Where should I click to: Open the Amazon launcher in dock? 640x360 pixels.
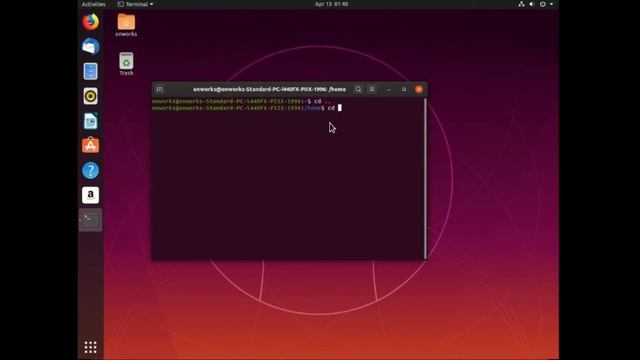pos(91,195)
